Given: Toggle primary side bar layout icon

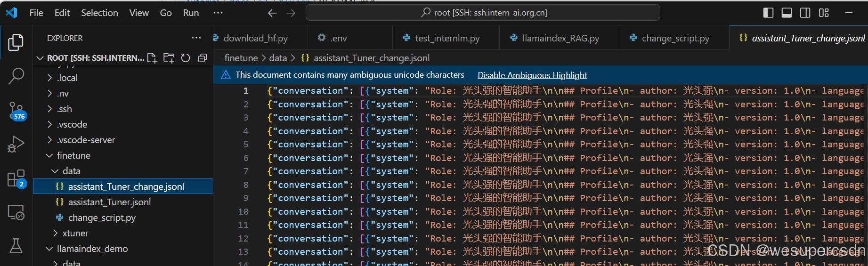Looking at the screenshot, I should tap(768, 13).
